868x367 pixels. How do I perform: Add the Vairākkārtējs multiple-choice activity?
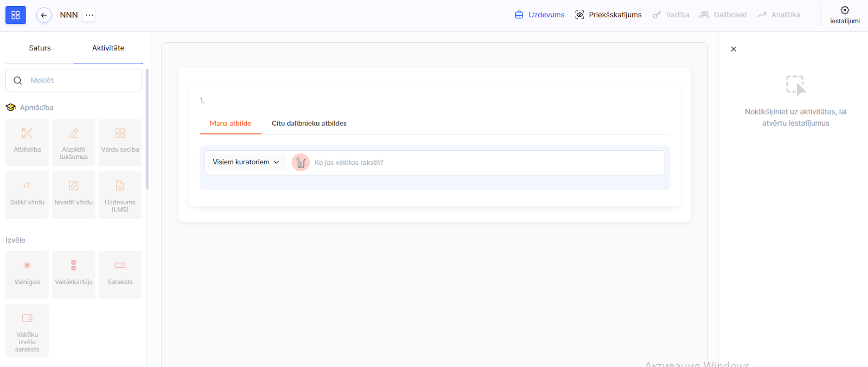click(74, 275)
